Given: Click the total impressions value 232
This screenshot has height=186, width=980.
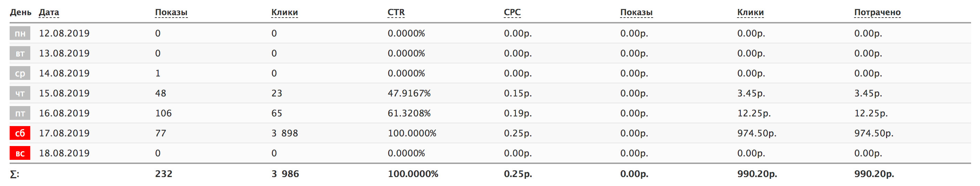Looking at the screenshot, I should pyautogui.click(x=163, y=174).
